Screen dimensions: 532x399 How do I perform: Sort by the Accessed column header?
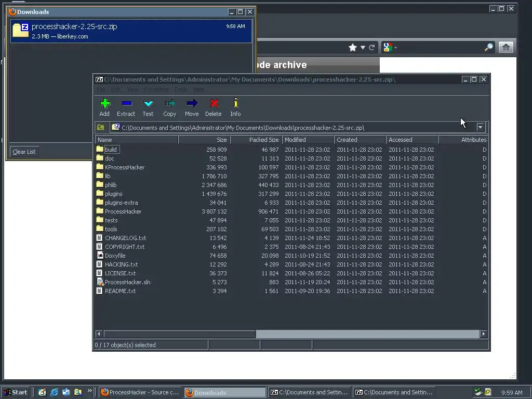[x=412, y=139]
